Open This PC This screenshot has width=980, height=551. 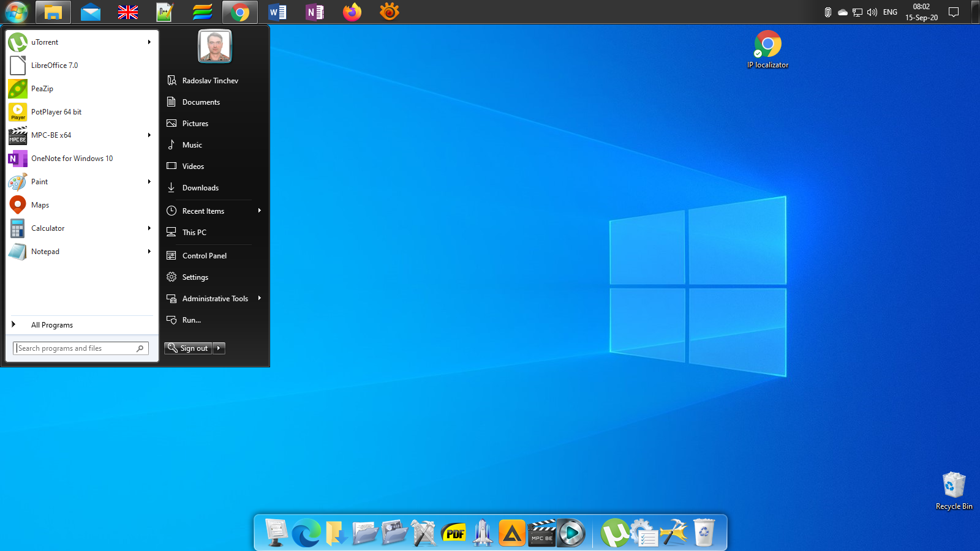[214, 233]
